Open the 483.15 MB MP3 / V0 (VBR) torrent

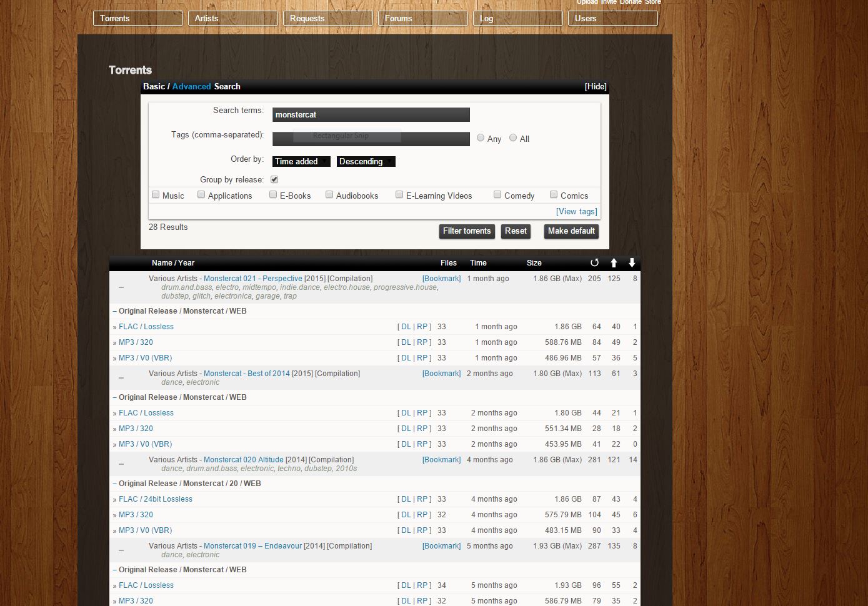point(145,530)
